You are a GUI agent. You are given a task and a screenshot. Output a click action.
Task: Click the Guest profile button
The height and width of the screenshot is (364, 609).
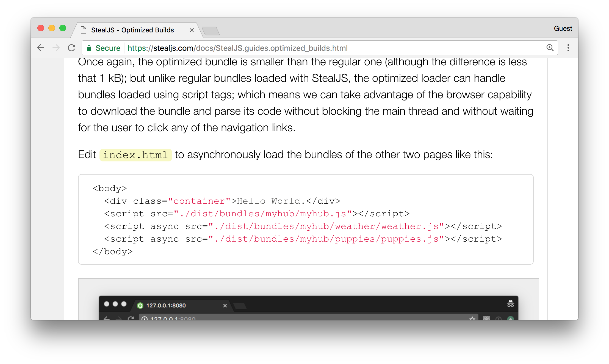(563, 28)
